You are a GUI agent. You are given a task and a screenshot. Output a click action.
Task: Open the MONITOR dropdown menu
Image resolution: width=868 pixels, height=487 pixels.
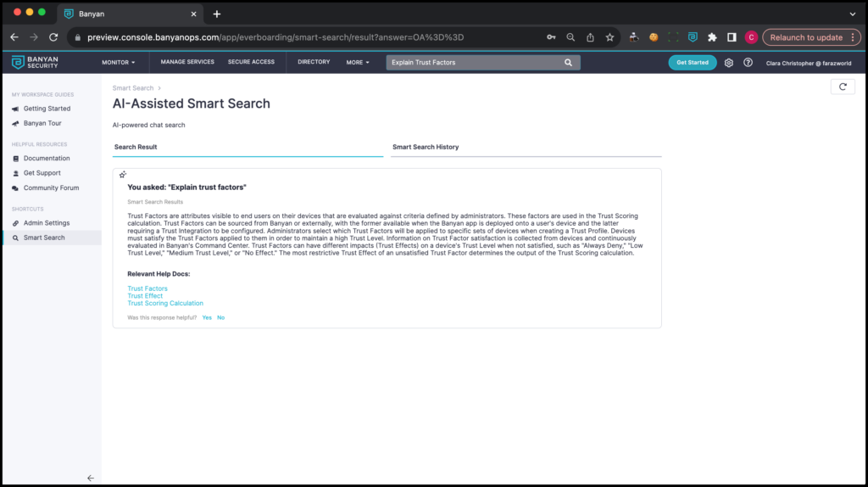click(119, 63)
